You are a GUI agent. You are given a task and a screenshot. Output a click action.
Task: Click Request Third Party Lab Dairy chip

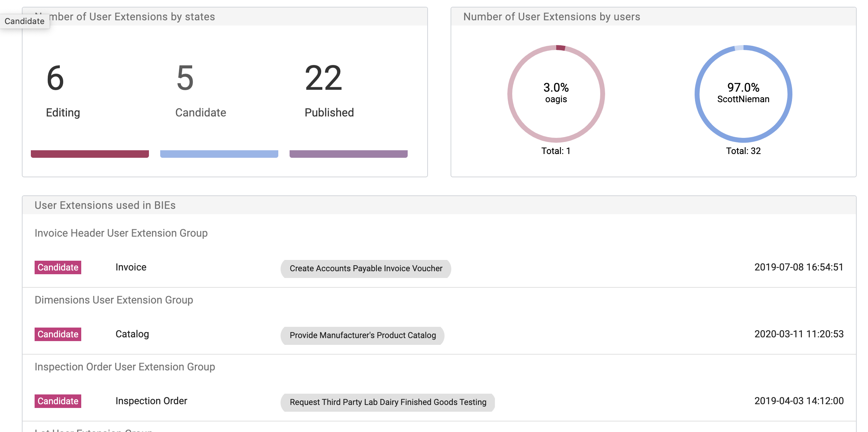388,402
